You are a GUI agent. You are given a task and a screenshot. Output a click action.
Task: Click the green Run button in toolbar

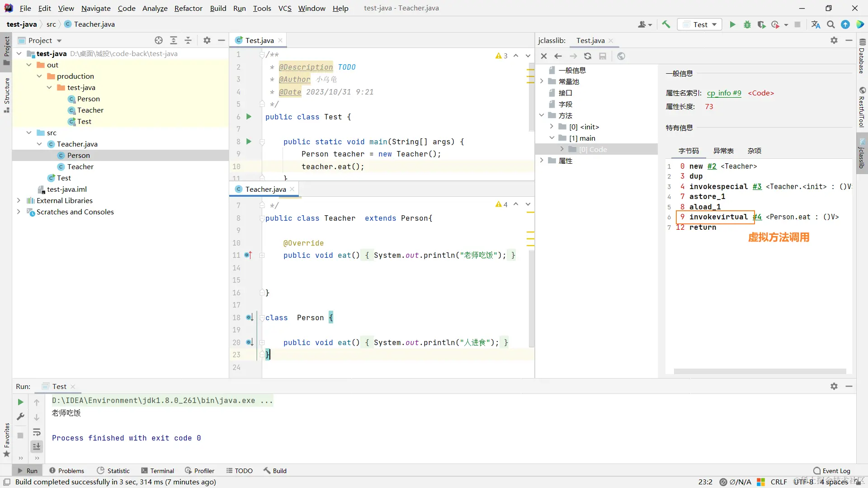pos(732,24)
